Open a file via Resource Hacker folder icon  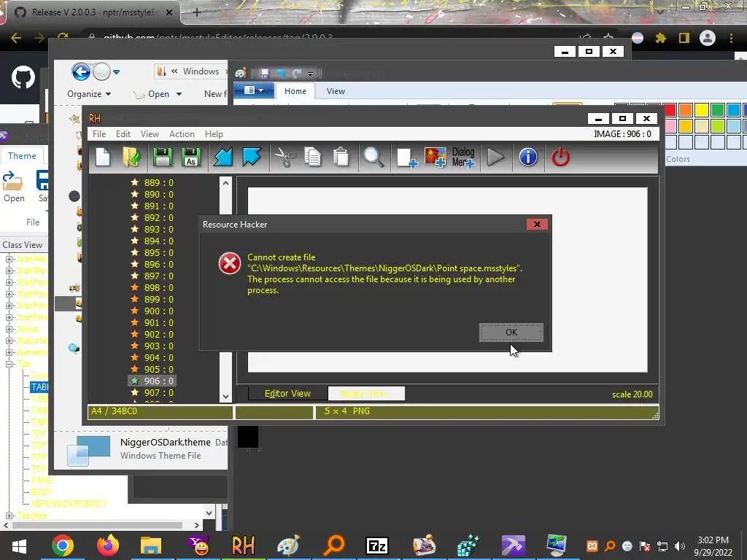pos(131,157)
